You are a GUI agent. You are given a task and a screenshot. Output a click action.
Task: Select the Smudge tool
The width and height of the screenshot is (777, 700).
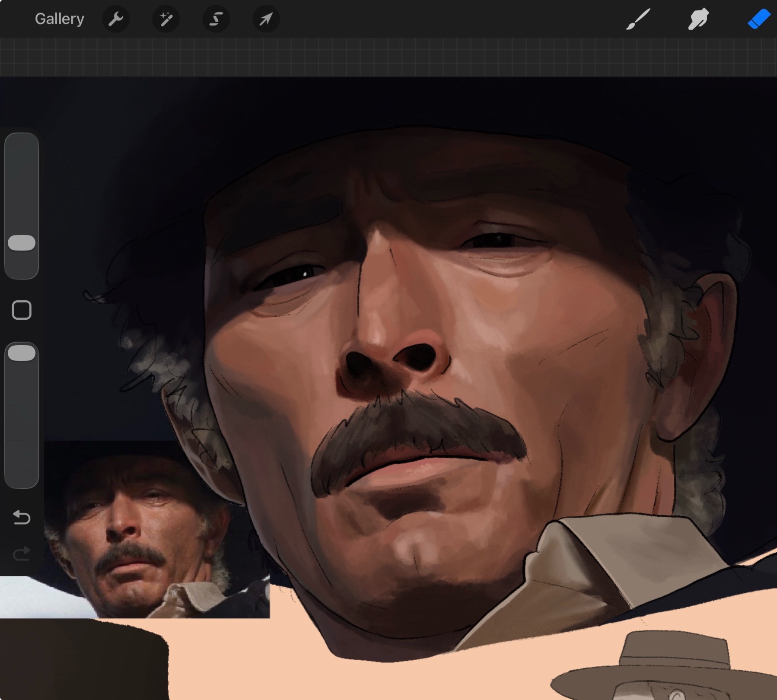pyautogui.click(x=698, y=19)
